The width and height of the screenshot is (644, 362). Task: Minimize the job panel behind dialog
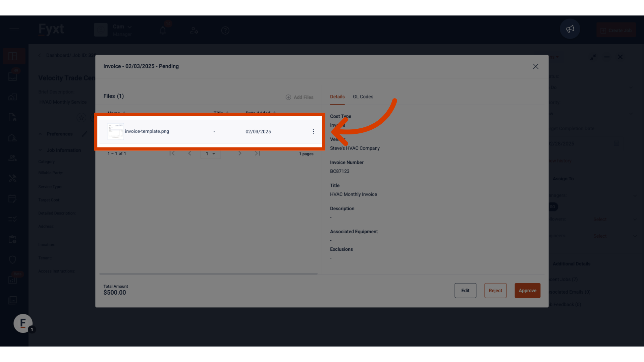(607, 57)
